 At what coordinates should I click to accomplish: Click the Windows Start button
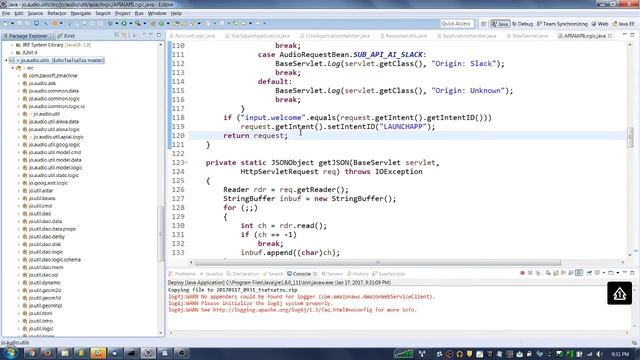coord(11,353)
